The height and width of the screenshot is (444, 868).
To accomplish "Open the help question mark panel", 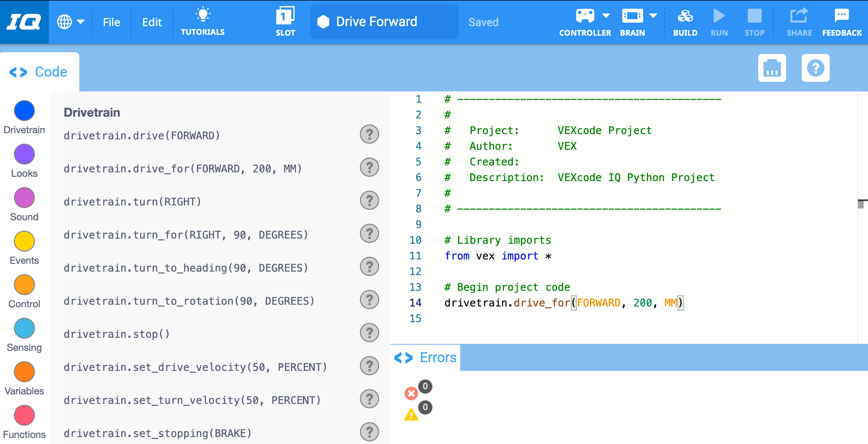I will (x=815, y=68).
